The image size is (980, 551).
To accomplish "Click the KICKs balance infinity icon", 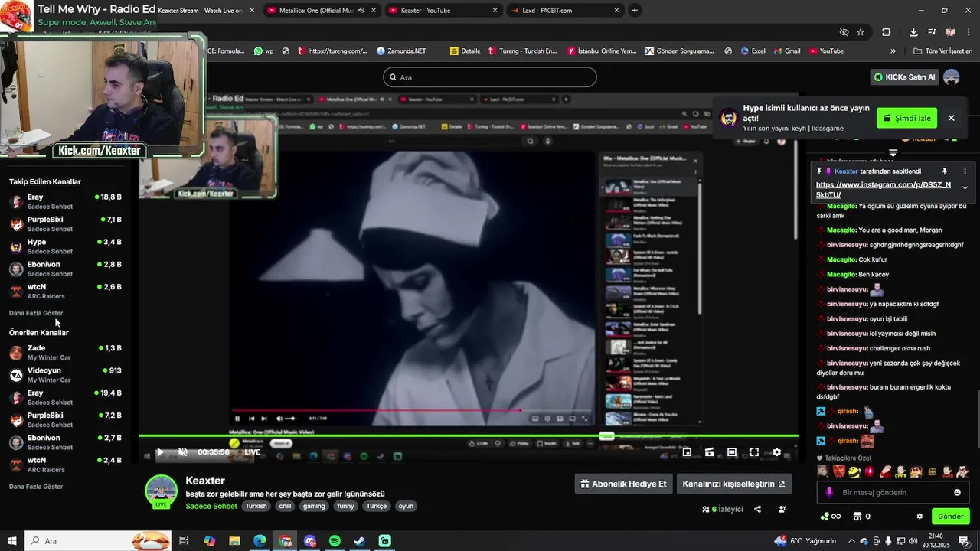I will [831, 517].
